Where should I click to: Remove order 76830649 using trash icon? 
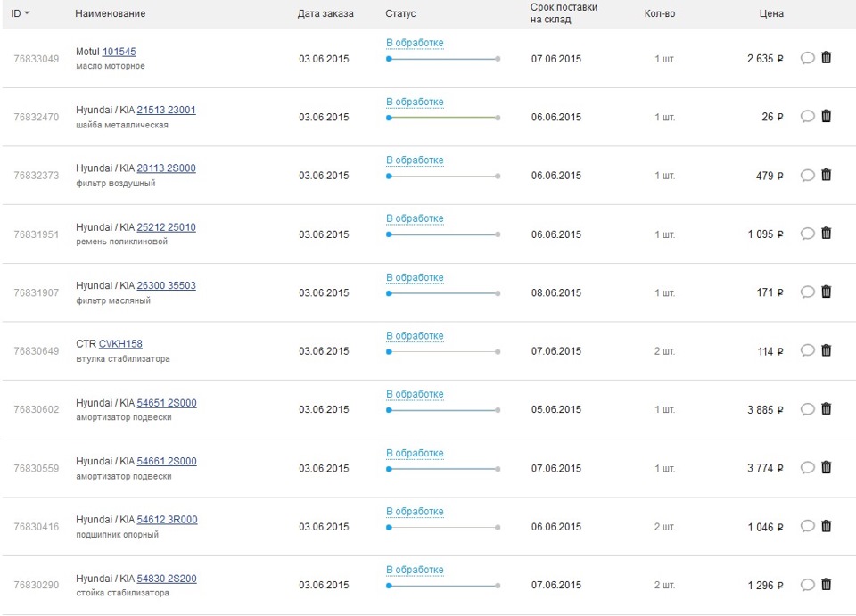point(826,350)
